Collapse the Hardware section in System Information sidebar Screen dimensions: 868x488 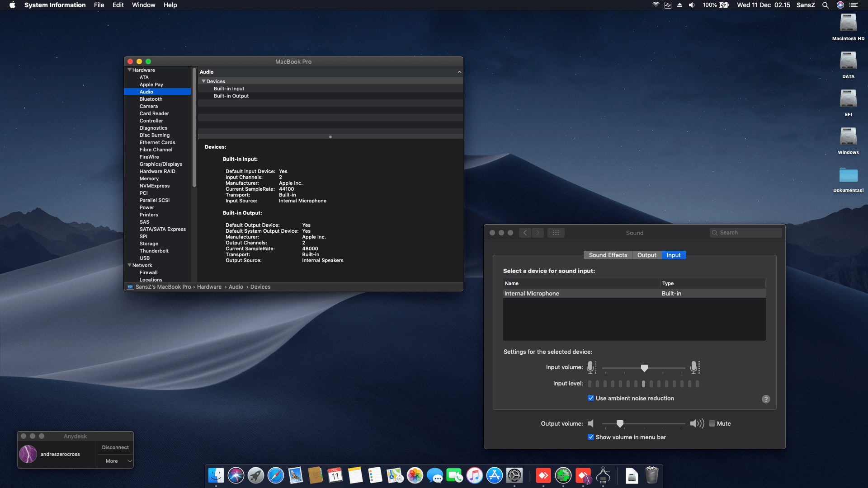[129, 70]
